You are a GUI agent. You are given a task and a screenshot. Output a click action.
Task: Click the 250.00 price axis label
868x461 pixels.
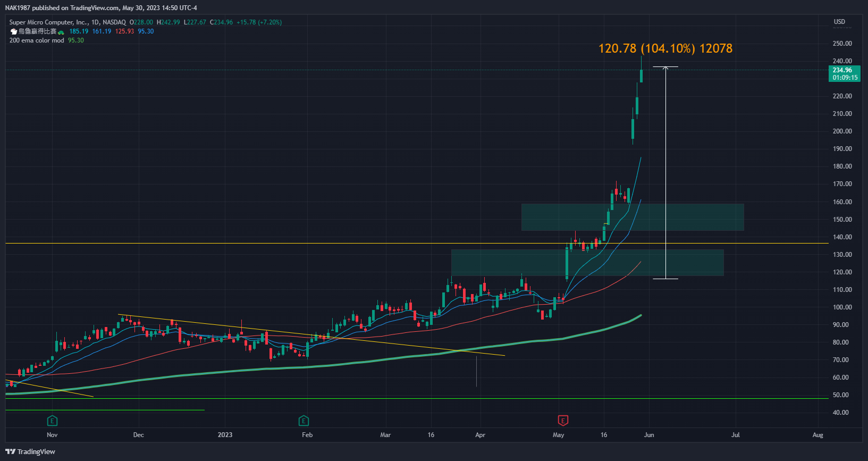pyautogui.click(x=842, y=44)
